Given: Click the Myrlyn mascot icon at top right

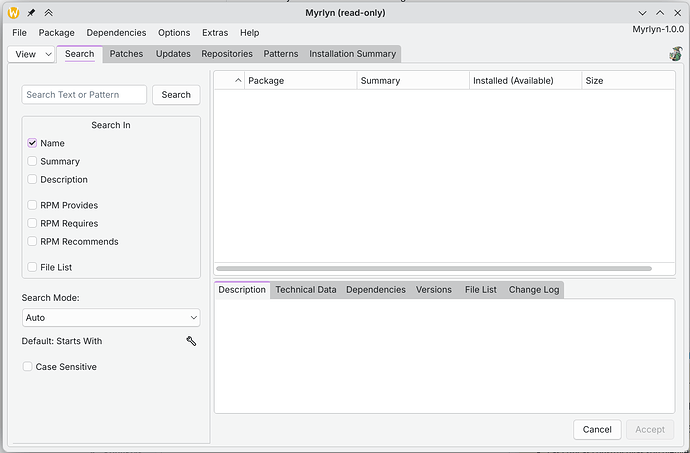Looking at the screenshot, I should (x=675, y=54).
